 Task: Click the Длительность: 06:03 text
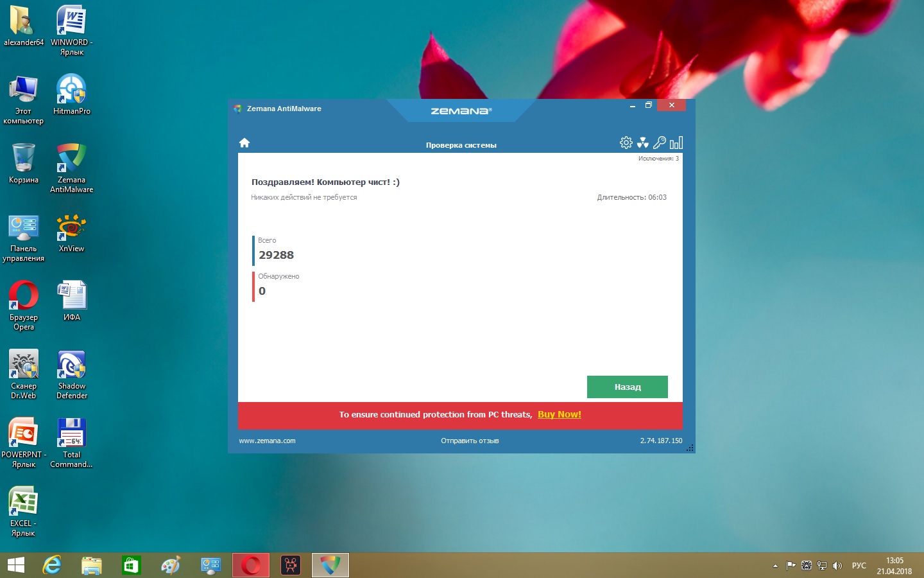click(632, 197)
